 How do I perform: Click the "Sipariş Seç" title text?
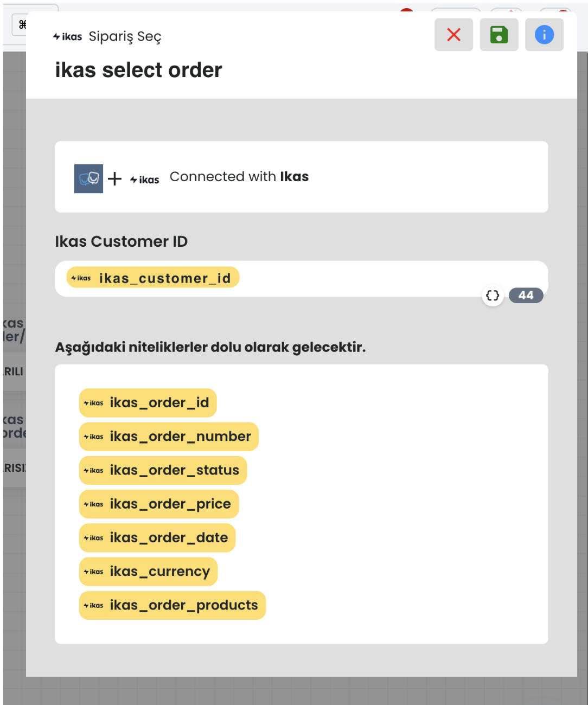(x=125, y=37)
